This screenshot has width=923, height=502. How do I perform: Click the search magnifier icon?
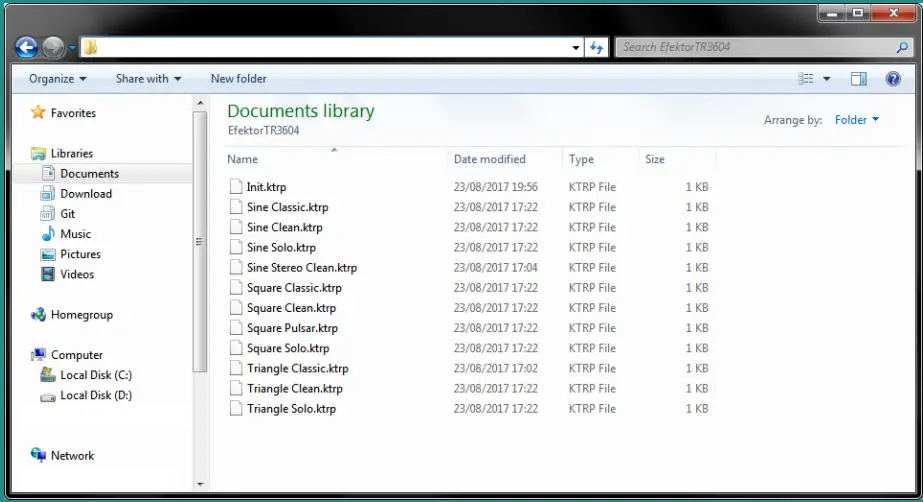pyautogui.click(x=901, y=47)
